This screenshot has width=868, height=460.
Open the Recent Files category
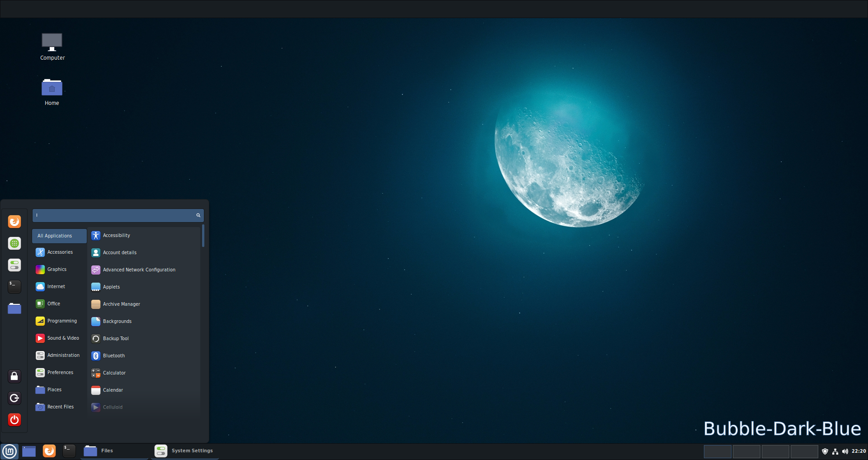click(x=59, y=407)
